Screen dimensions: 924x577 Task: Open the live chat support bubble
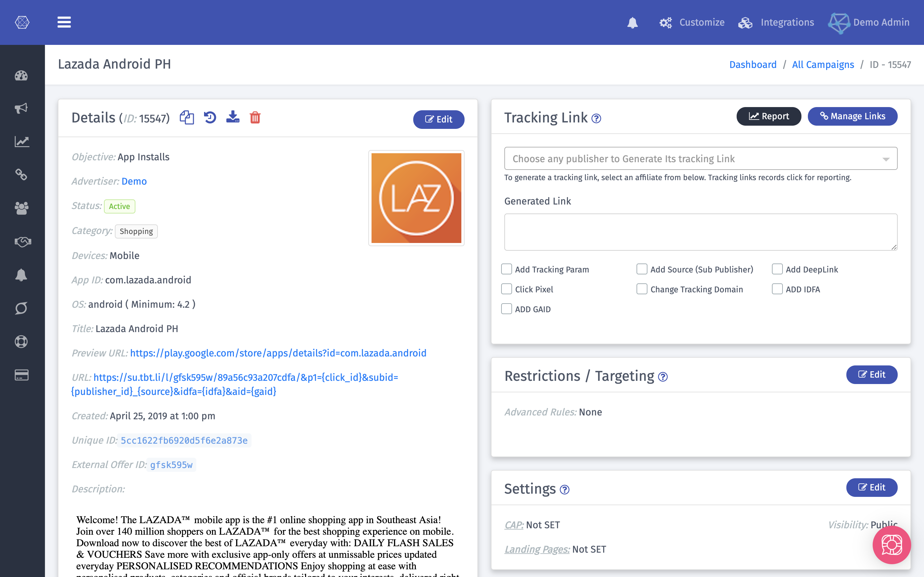coord(892,545)
